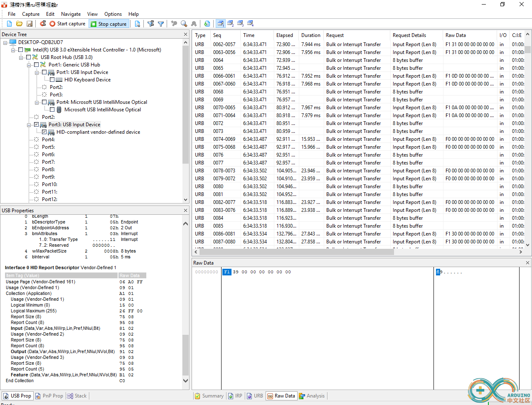The image size is (532, 405).
Task: Open the Capture menu
Action: 31,14
